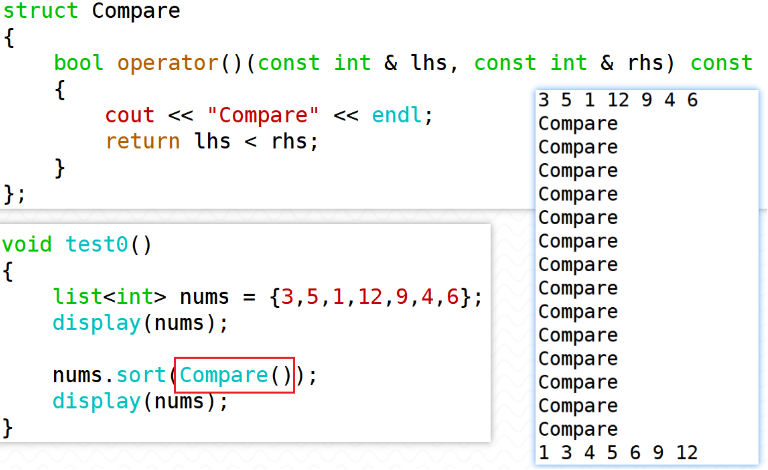The image size is (768, 470).
Task: Select the output line '3 5 1 12 9 4 6'
Action: (x=618, y=100)
